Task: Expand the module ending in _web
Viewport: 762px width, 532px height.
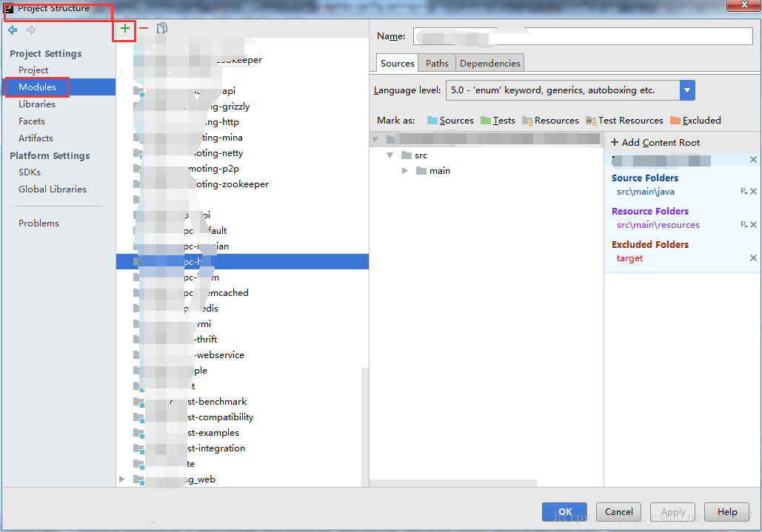Action: pyautogui.click(x=122, y=479)
